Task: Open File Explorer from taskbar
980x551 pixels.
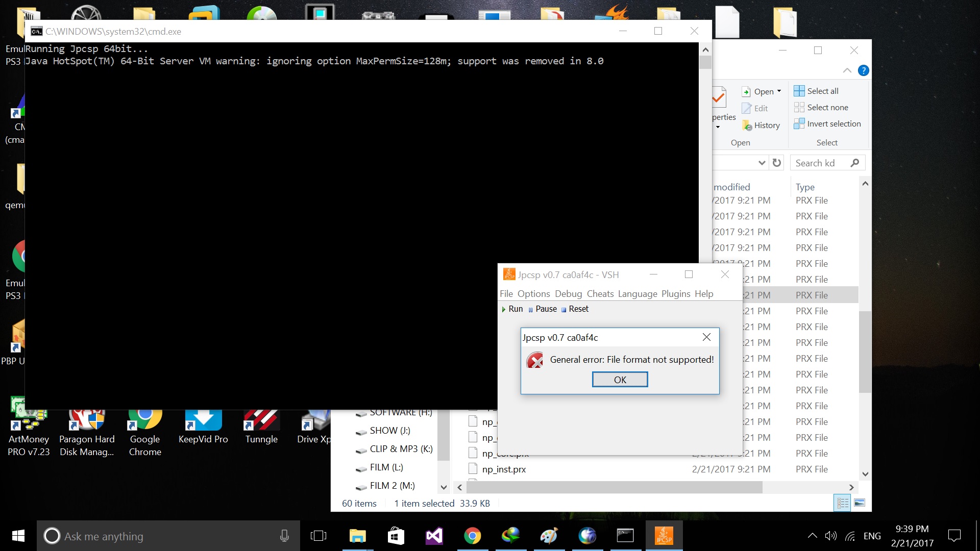Action: coord(357,536)
